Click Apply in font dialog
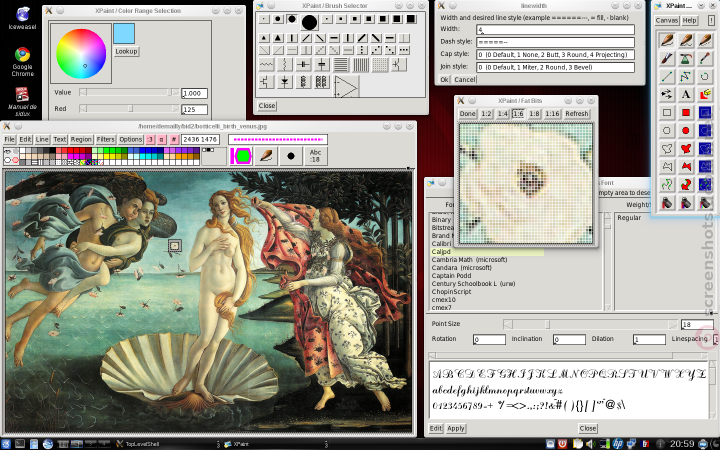The image size is (720, 450). click(x=456, y=428)
